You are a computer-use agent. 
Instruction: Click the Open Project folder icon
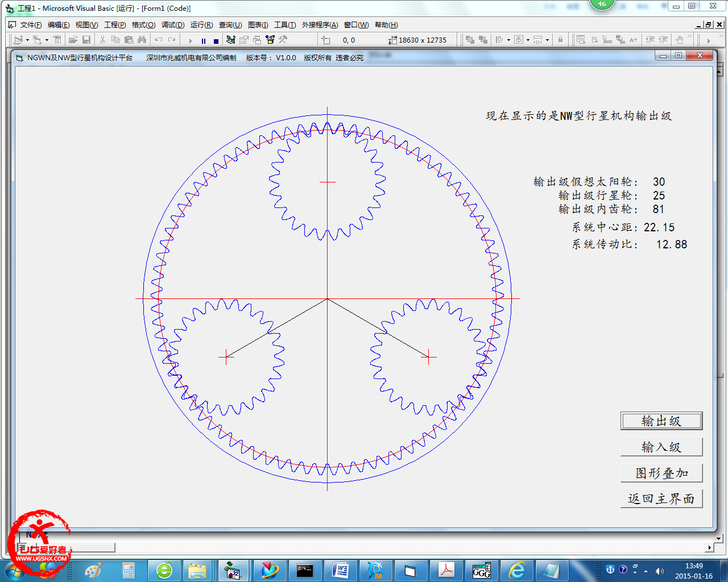coord(73,40)
